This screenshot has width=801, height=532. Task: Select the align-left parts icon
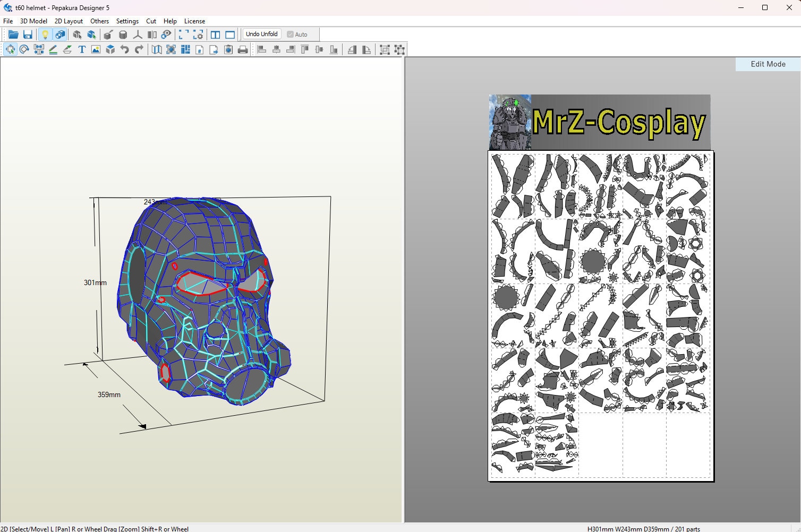(x=262, y=49)
